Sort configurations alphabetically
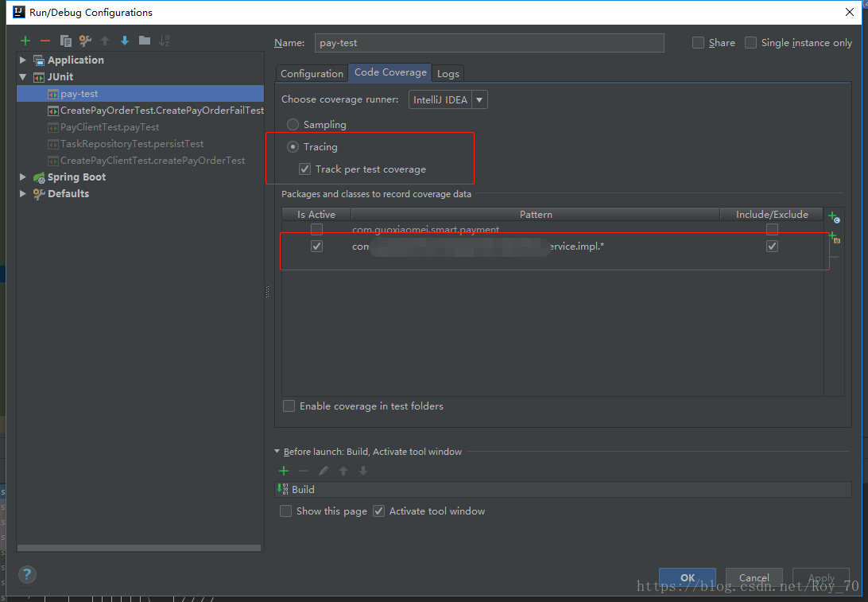The width and height of the screenshot is (868, 602). point(165,41)
